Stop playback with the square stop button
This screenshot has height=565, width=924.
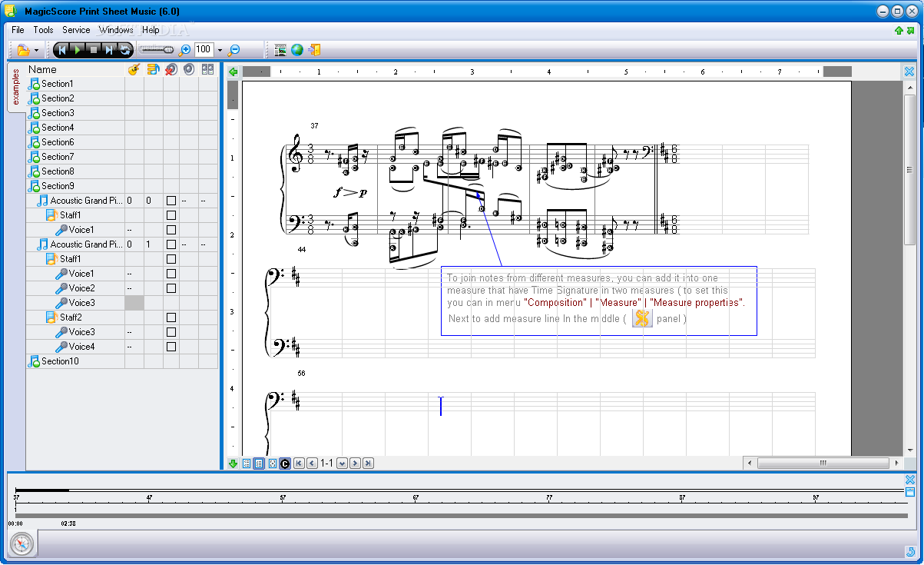pos(93,50)
